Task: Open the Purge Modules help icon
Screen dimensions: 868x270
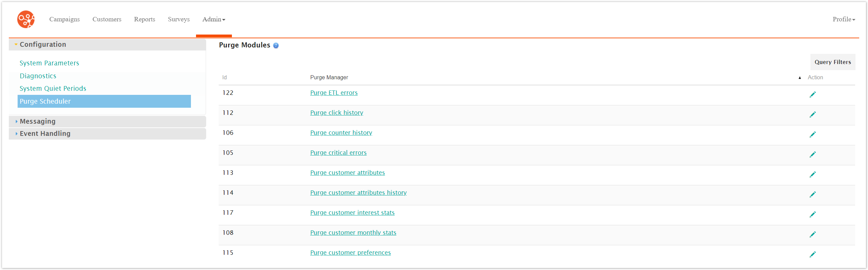Action: coord(276,45)
